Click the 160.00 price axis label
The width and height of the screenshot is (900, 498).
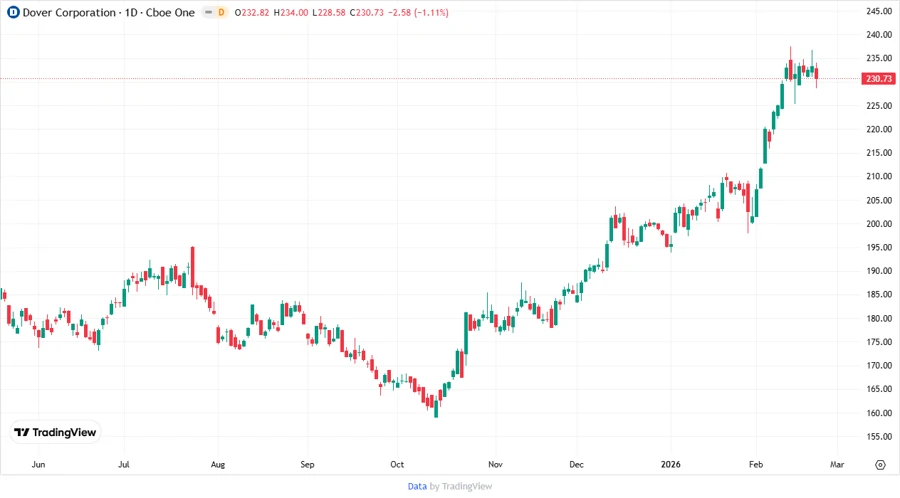(x=879, y=413)
